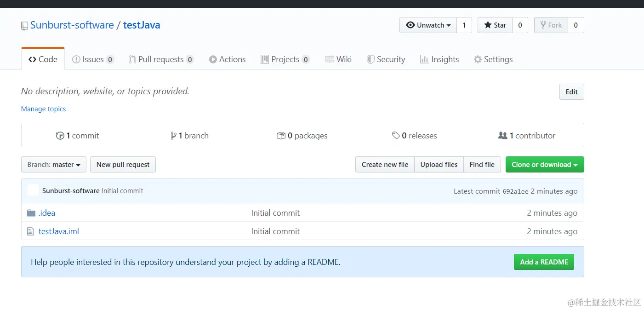This screenshot has height=310, width=644.
Task: Click the Add a README button
Action: click(544, 262)
